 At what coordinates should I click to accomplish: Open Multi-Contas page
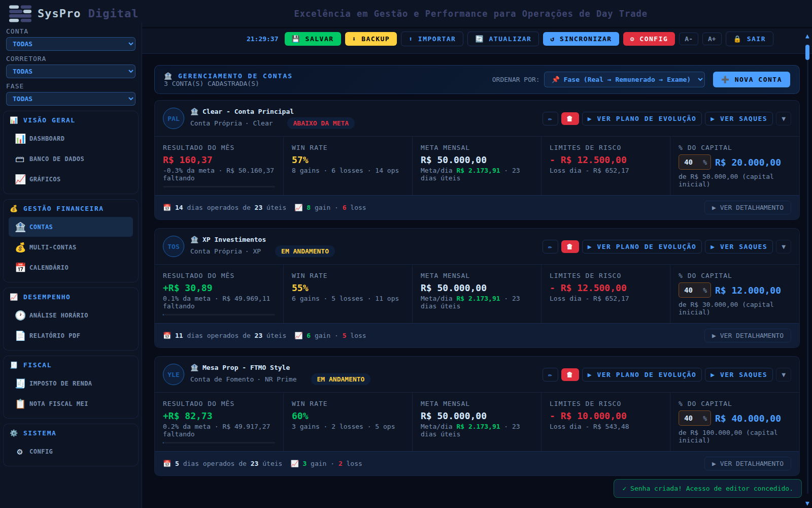click(x=71, y=247)
